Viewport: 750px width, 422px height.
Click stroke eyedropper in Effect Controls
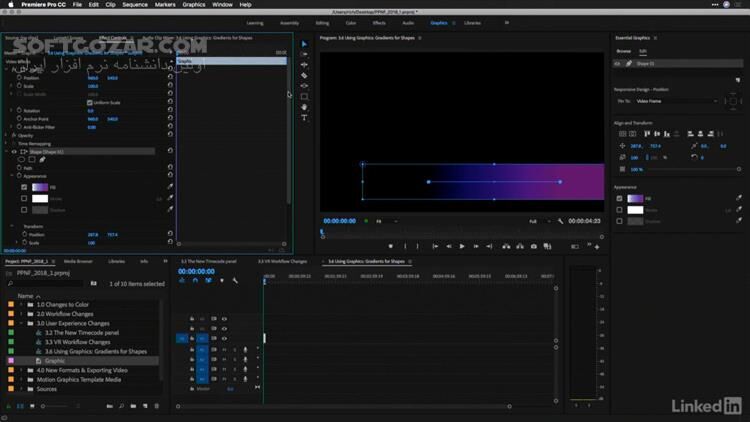[x=170, y=198]
